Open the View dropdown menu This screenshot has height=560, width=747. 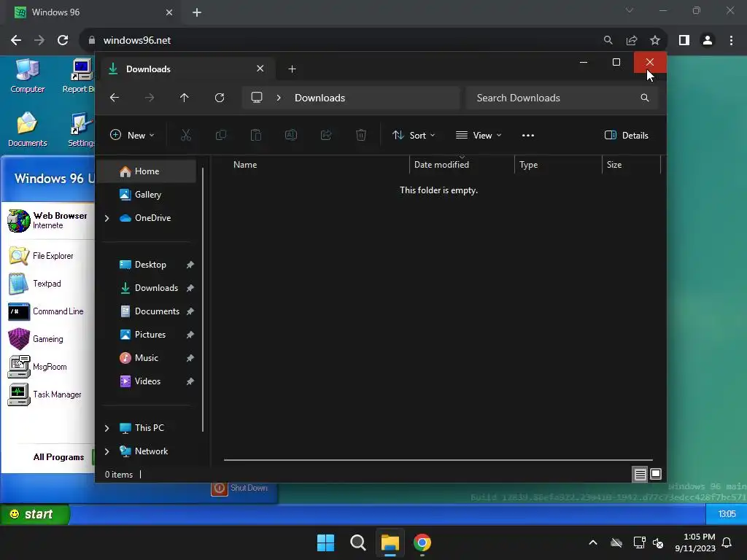pyautogui.click(x=479, y=135)
